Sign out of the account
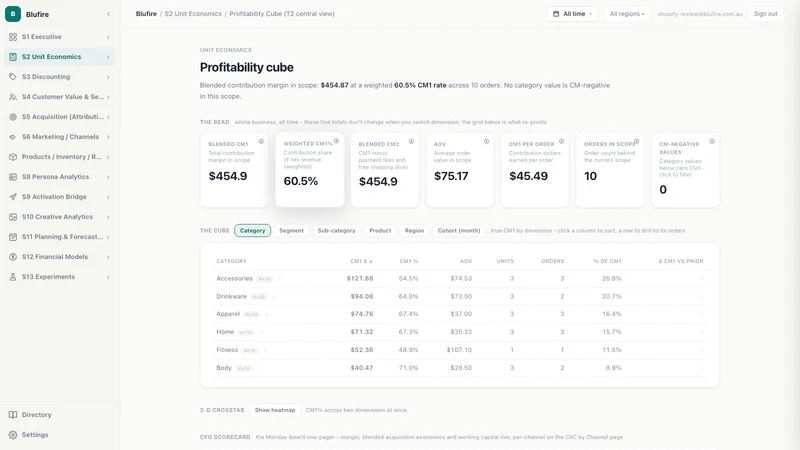This screenshot has width=800, height=450. coord(765,14)
